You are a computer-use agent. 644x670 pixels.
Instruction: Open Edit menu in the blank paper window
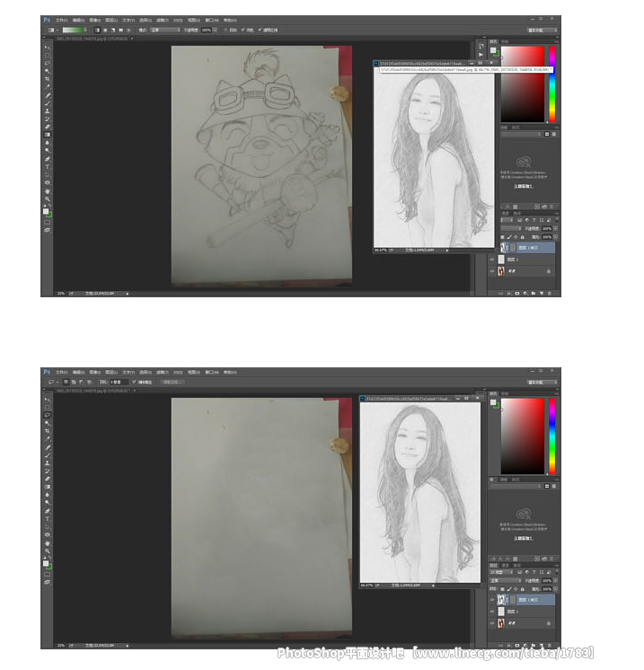78,372
